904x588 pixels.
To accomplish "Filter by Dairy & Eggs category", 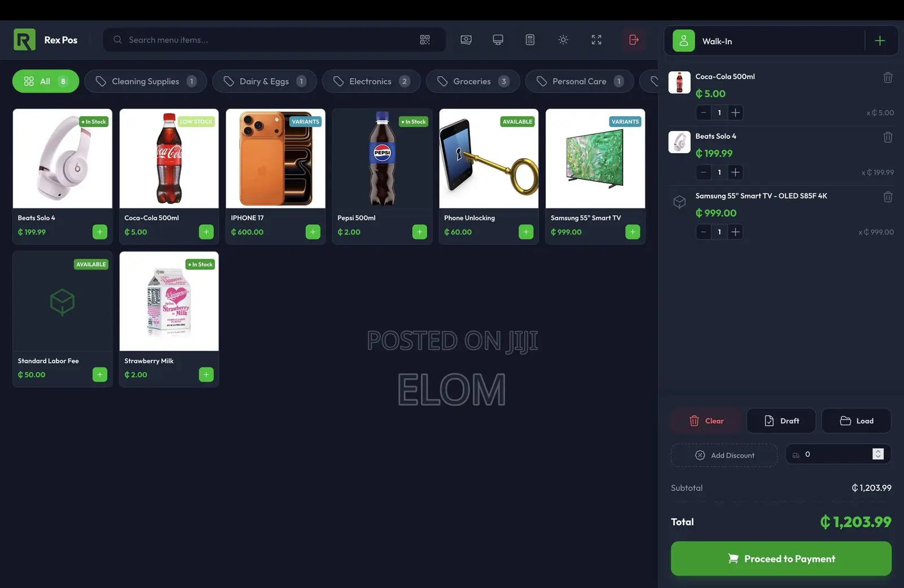I will [264, 81].
